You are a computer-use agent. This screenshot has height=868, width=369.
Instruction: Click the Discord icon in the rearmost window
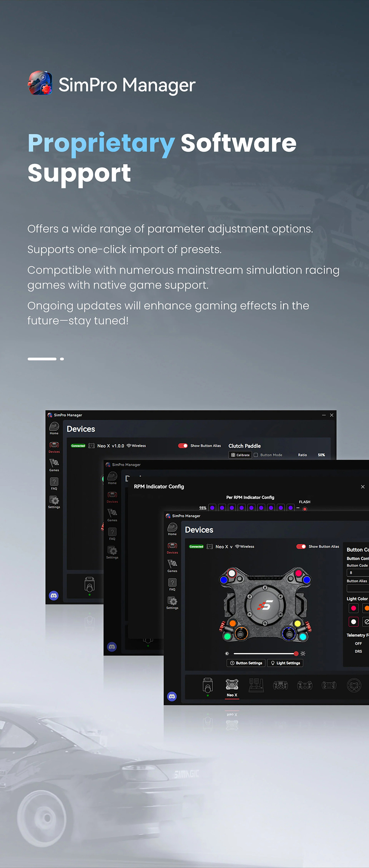[x=54, y=596]
